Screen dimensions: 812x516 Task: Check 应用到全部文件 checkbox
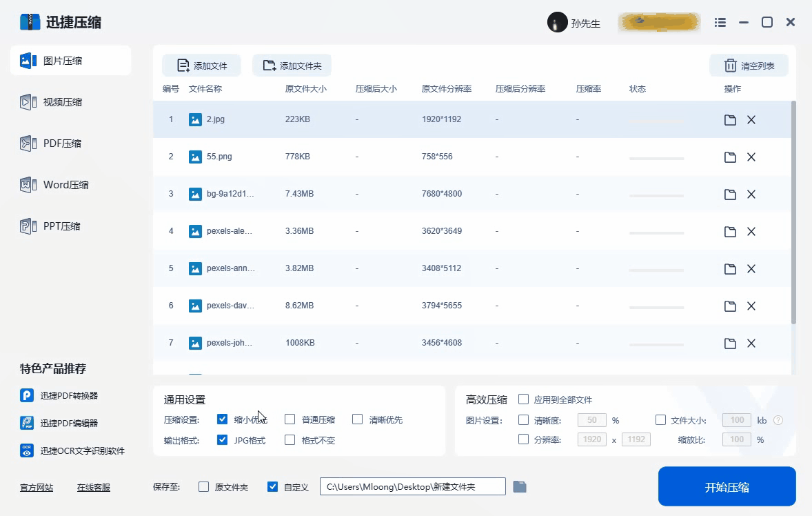[x=524, y=399]
